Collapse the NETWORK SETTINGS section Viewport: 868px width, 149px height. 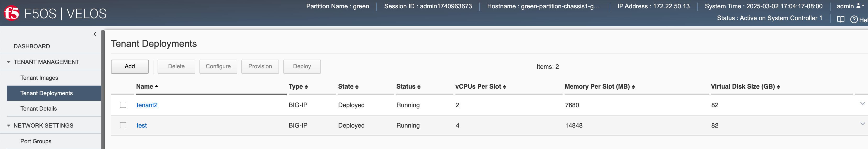point(9,125)
